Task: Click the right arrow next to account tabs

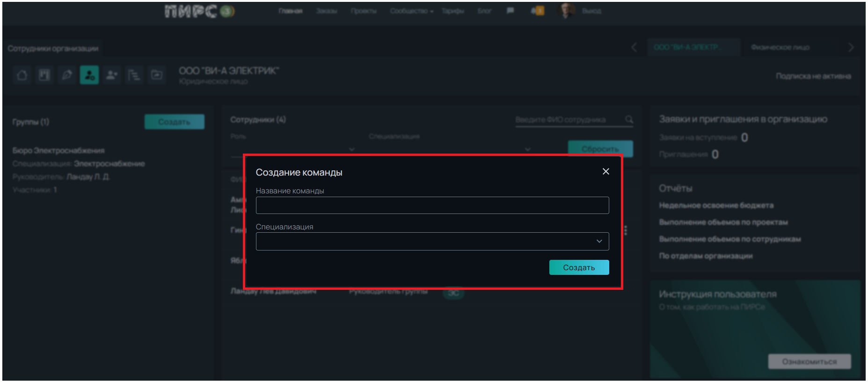Action: pyautogui.click(x=851, y=47)
